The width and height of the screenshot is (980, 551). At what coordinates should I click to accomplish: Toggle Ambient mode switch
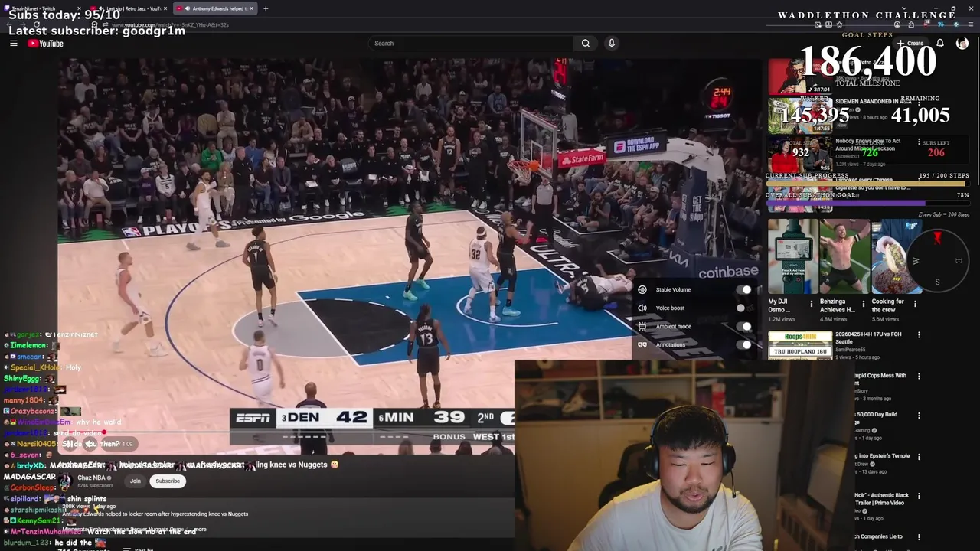pos(744,327)
